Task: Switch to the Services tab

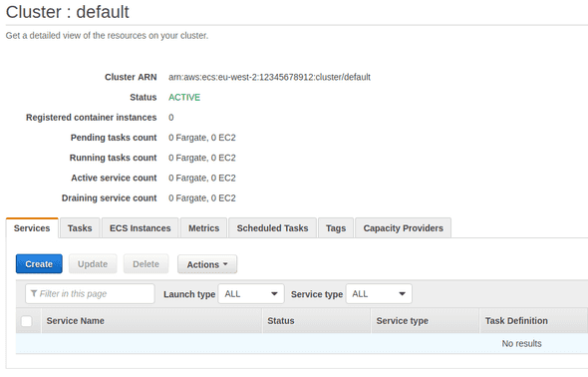Action: [x=32, y=228]
